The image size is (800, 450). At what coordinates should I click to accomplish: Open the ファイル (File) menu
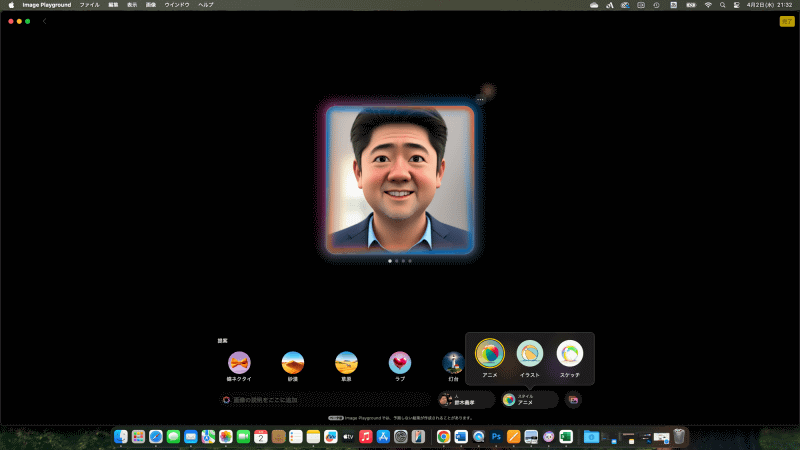tap(89, 5)
